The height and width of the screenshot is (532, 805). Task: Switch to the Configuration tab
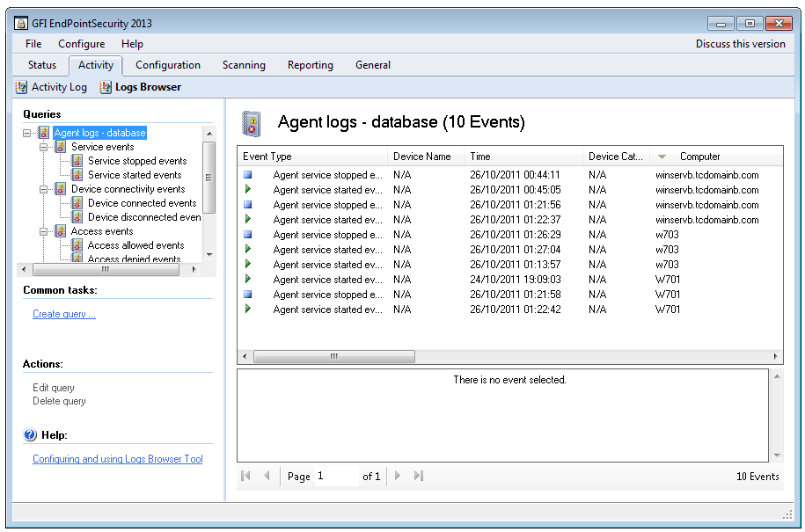(x=168, y=65)
